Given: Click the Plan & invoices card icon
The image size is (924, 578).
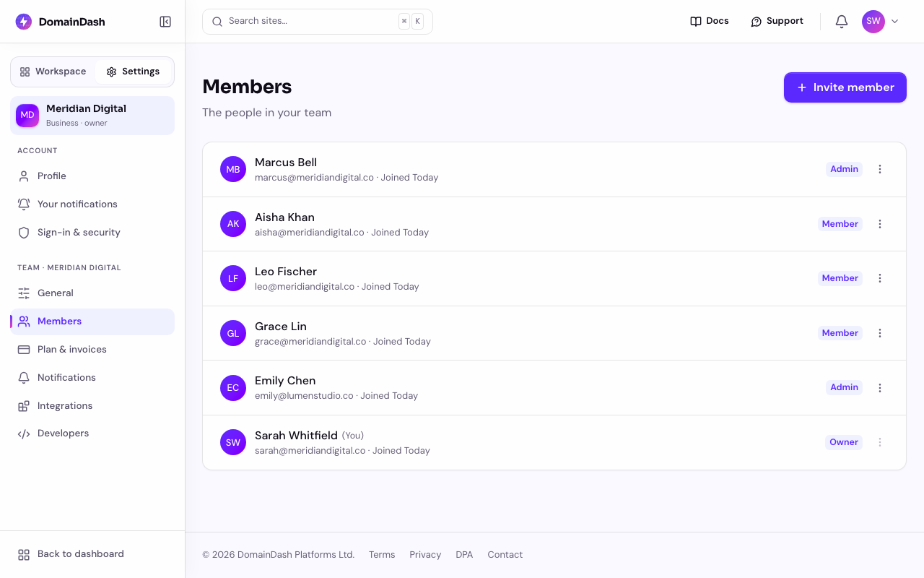Looking at the screenshot, I should click(x=24, y=350).
